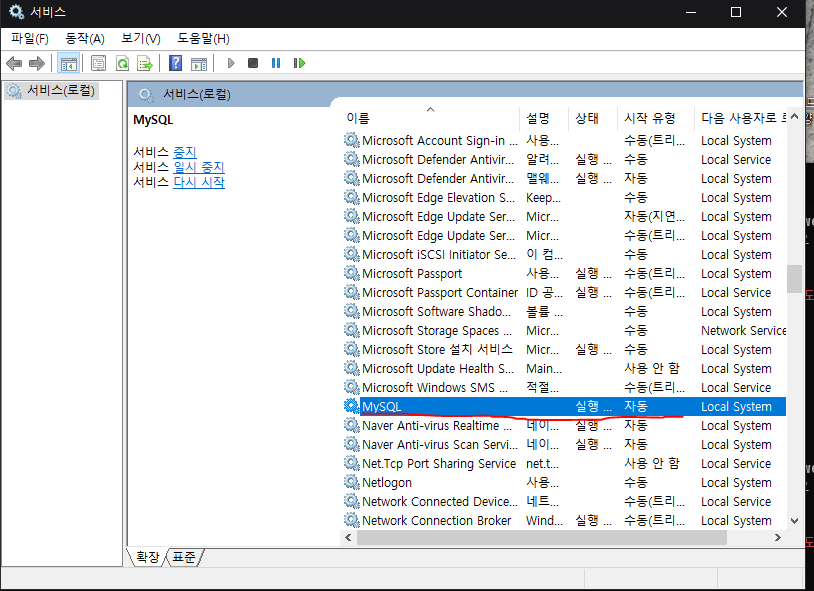Select the Microsoft Passport service row
Viewport: 814px width, 591px height.
564,273
